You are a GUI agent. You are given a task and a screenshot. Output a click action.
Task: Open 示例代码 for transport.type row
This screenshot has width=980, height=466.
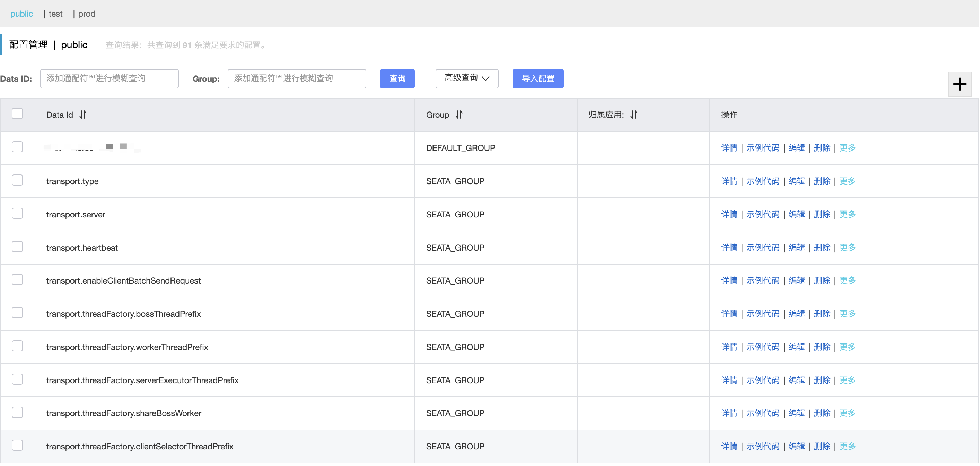pyautogui.click(x=763, y=181)
